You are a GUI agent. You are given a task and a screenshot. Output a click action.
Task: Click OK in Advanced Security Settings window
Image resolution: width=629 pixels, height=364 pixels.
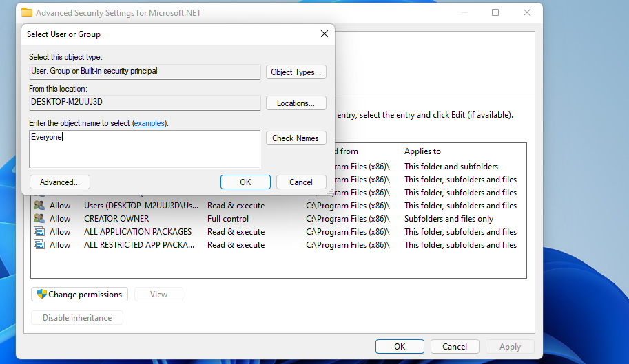pyautogui.click(x=400, y=347)
